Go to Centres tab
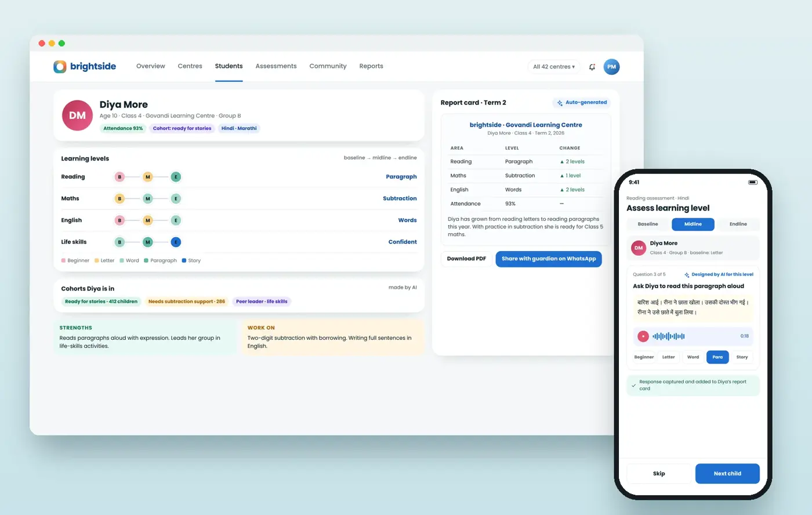812x515 pixels. click(x=190, y=66)
